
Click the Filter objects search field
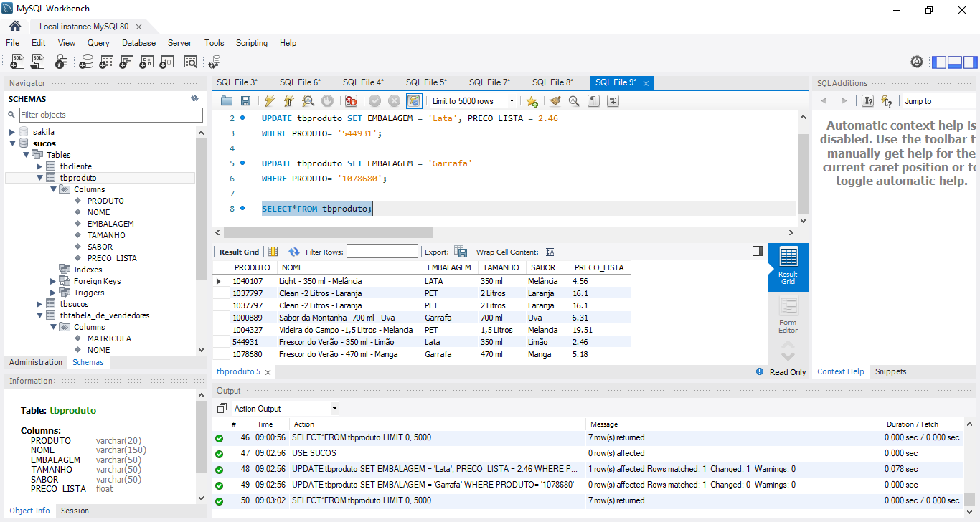(110, 115)
